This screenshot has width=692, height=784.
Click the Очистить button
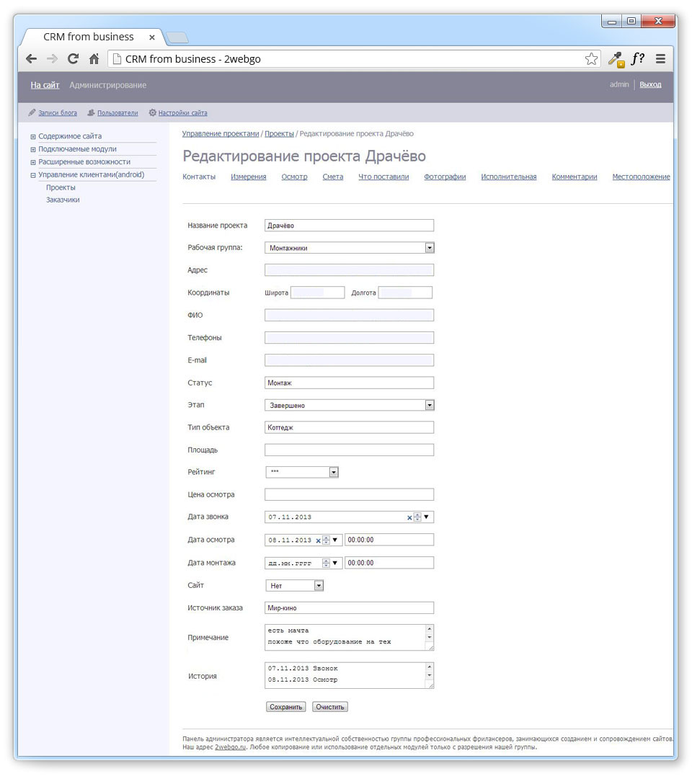[x=330, y=707]
